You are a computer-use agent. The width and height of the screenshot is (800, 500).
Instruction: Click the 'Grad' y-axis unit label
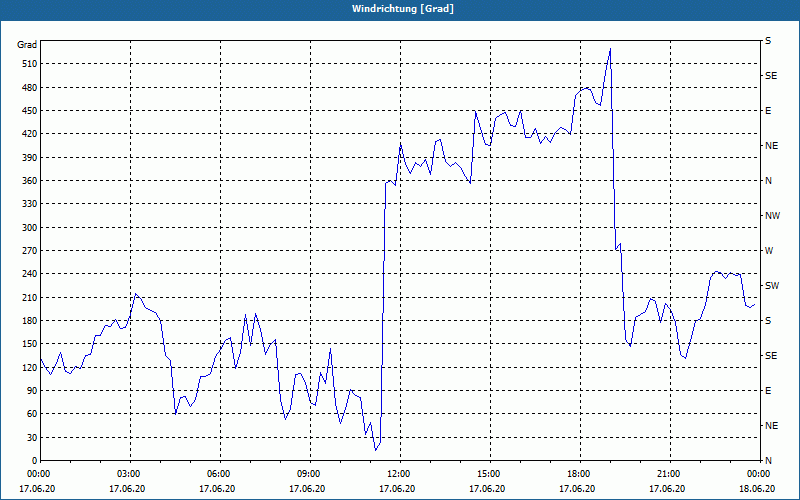[x=27, y=45]
